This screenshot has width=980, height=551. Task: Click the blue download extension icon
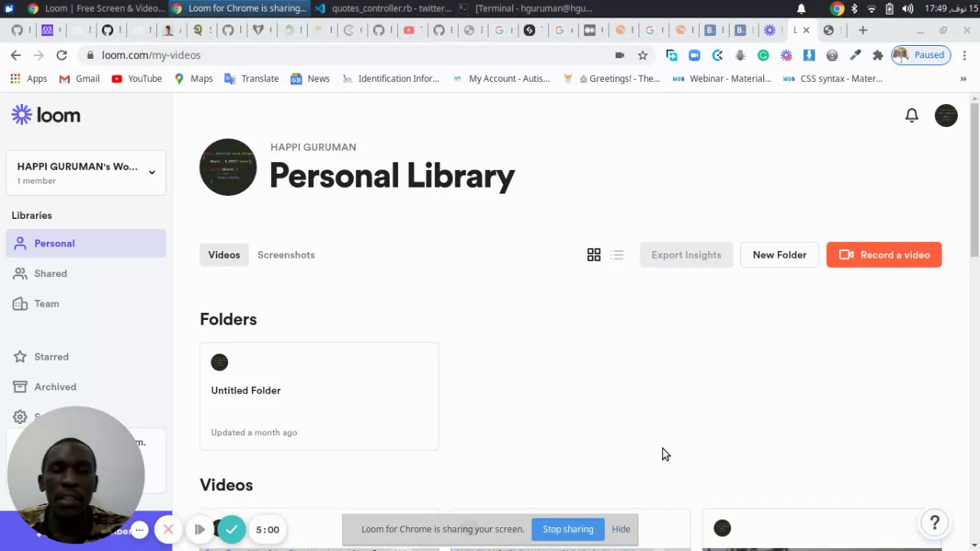[x=808, y=55]
